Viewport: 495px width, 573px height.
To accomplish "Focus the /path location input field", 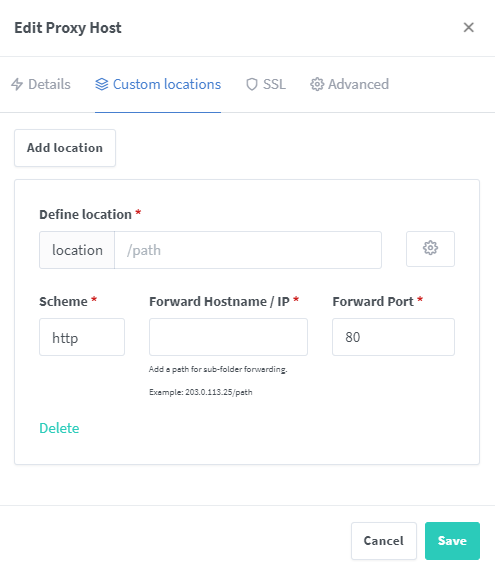I will pos(248,250).
